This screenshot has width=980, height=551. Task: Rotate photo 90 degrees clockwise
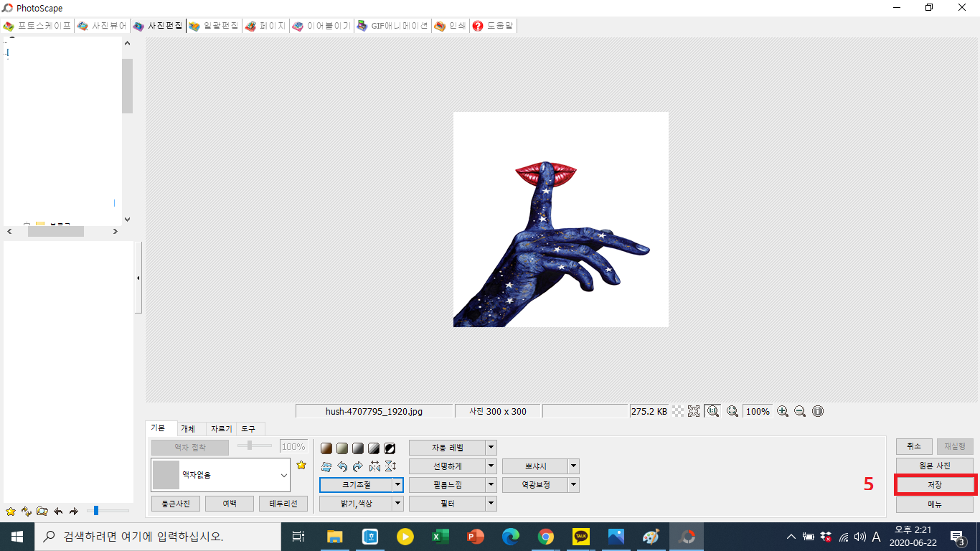pyautogui.click(x=358, y=466)
